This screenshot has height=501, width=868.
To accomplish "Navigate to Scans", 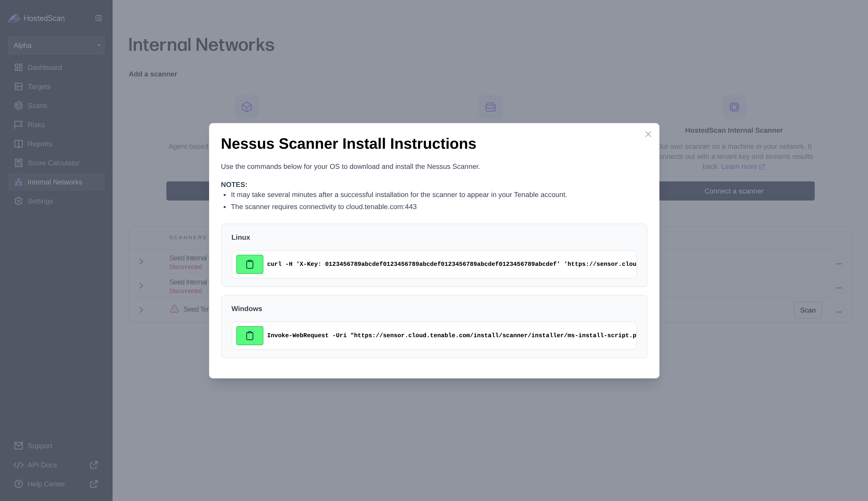I will (x=56, y=106).
